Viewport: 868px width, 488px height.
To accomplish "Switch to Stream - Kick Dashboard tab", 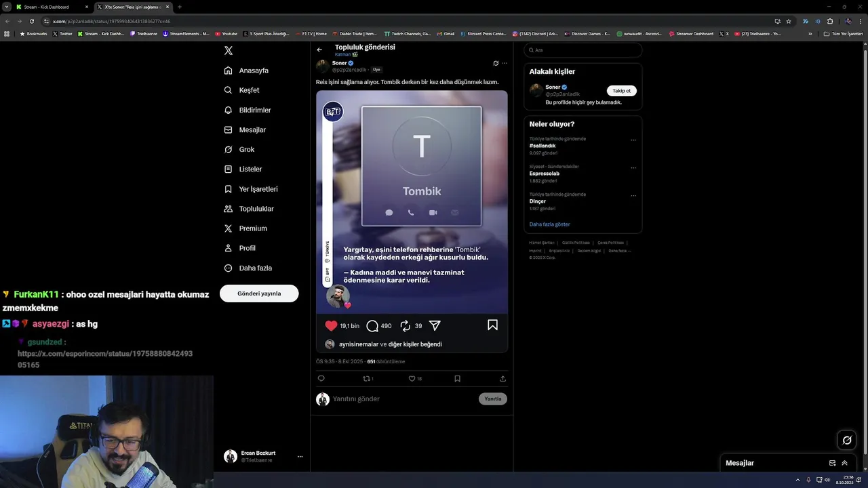I will click(x=53, y=7).
